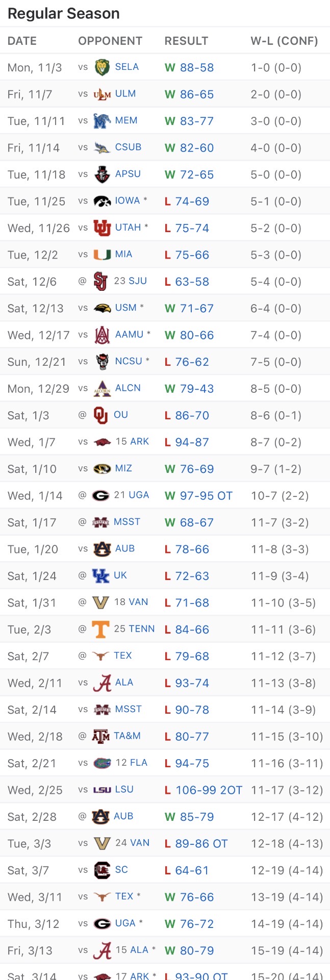Image resolution: width=330 pixels, height=980 pixels.
Task: Click the SELA lion logo
Action: pos(102,67)
